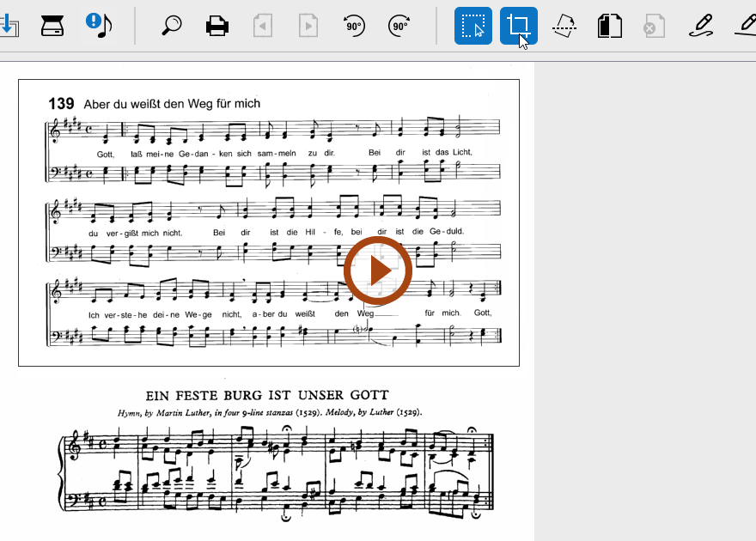756x541 pixels.
Task: Click the printer icon
Action: click(x=217, y=26)
